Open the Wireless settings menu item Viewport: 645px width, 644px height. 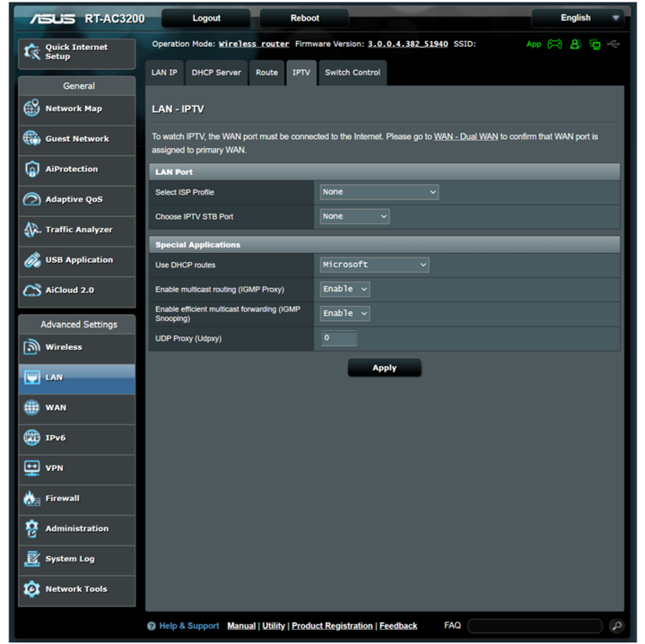pyautogui.click(x=77, y=347)
